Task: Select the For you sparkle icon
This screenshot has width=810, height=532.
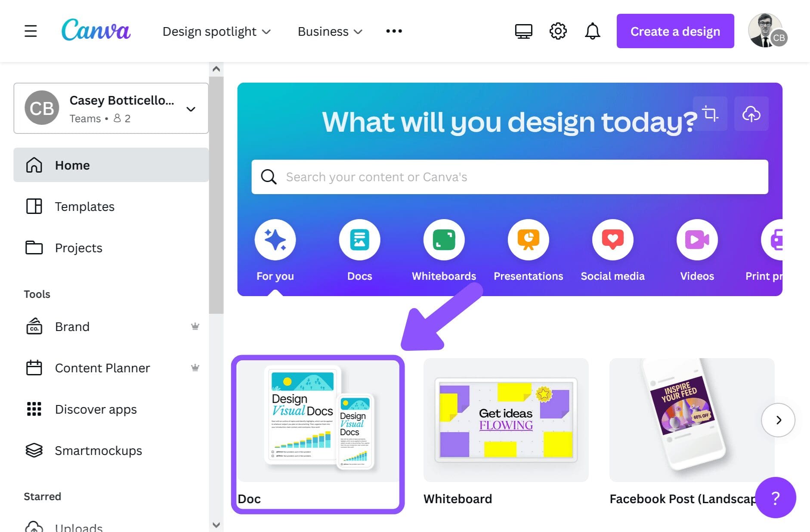Action: [275, 240]
